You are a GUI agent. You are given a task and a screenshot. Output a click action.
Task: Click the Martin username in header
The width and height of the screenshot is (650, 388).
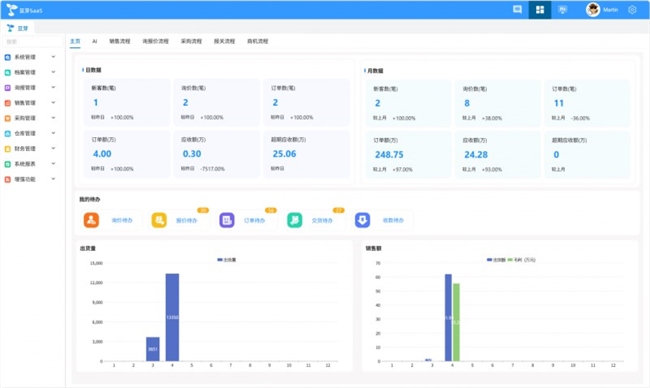coord(610,10)
